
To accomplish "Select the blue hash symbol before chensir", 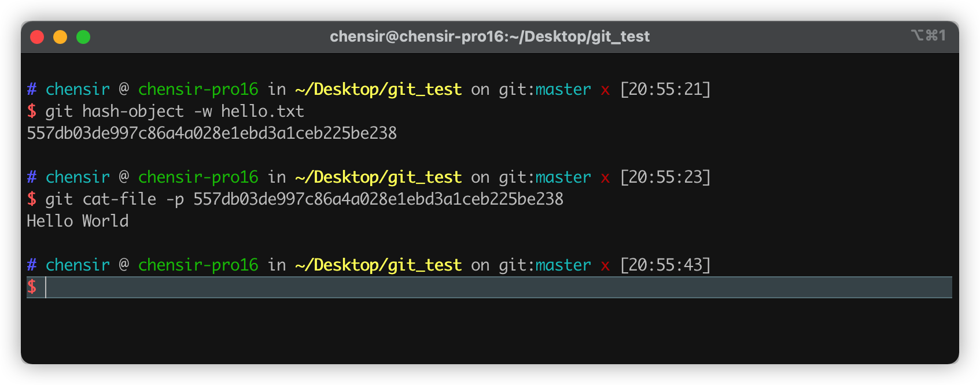I will click(31, 89).
